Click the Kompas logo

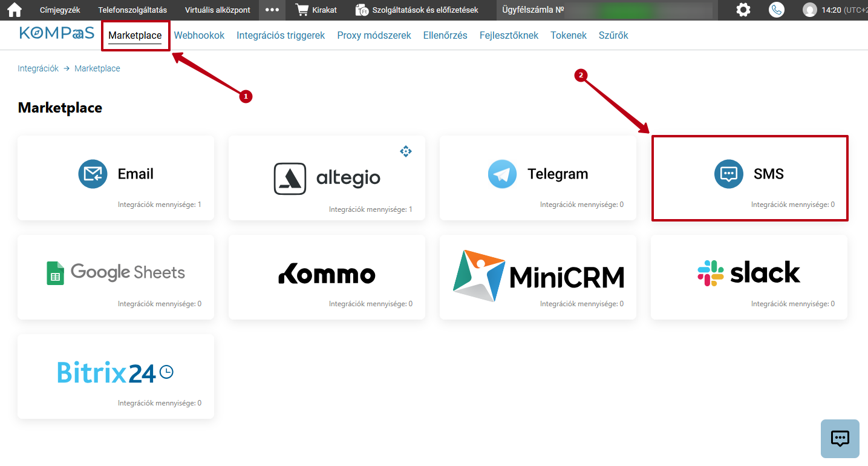57,33
